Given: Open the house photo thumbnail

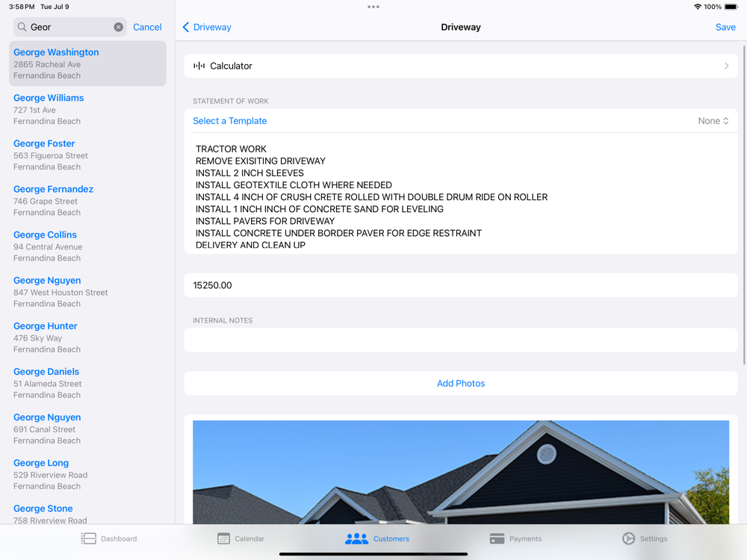Looking at the screenshot, I should tap(461, 472).
